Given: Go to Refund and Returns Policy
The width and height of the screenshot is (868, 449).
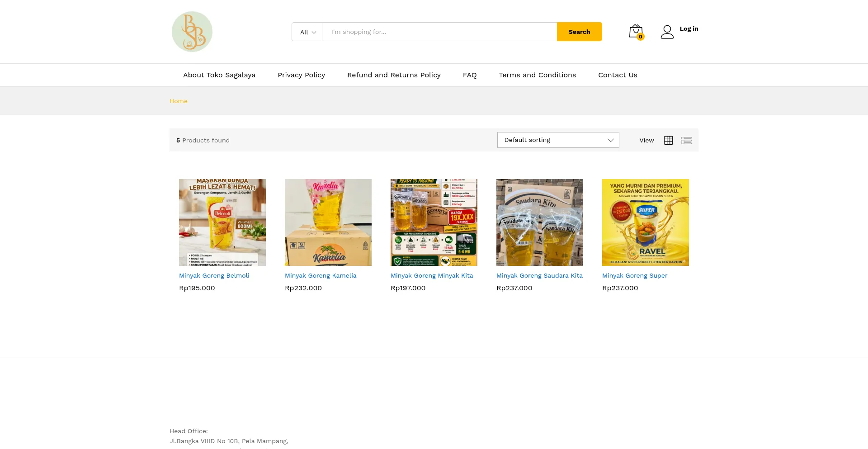Looking at the screenshot, I should click(x=394, y=75).
